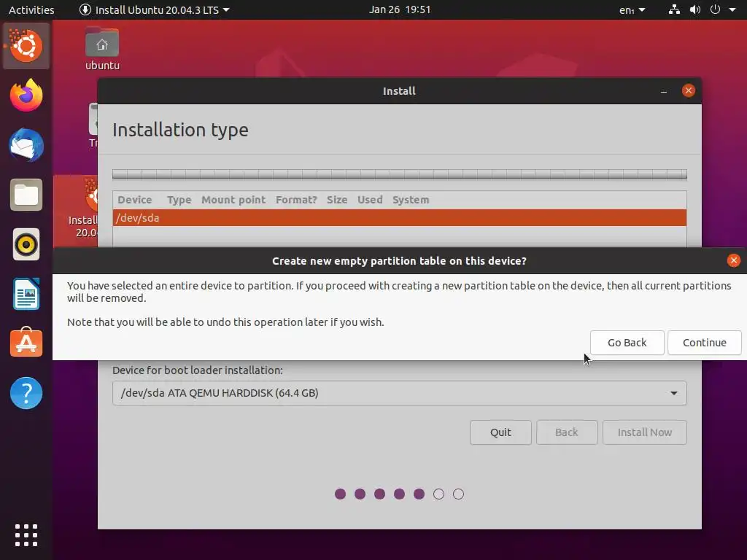Click the Size column header
The image size is (747, 560).
tap(337, 200)
